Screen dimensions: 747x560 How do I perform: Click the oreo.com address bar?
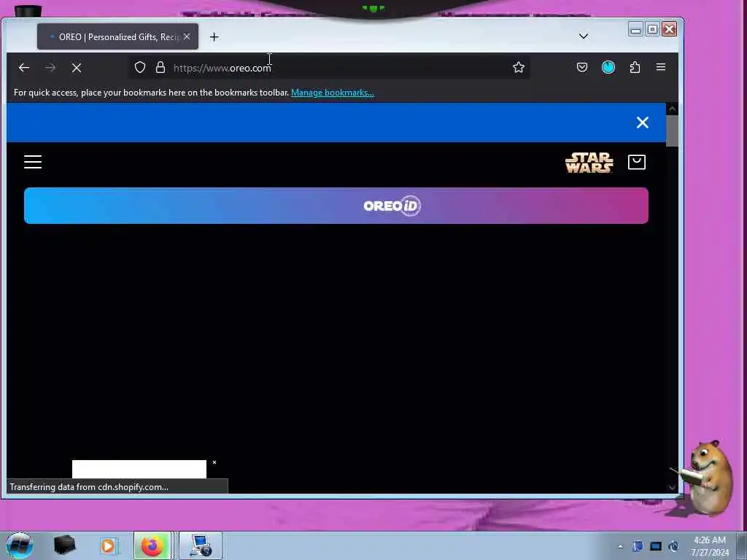329,68
